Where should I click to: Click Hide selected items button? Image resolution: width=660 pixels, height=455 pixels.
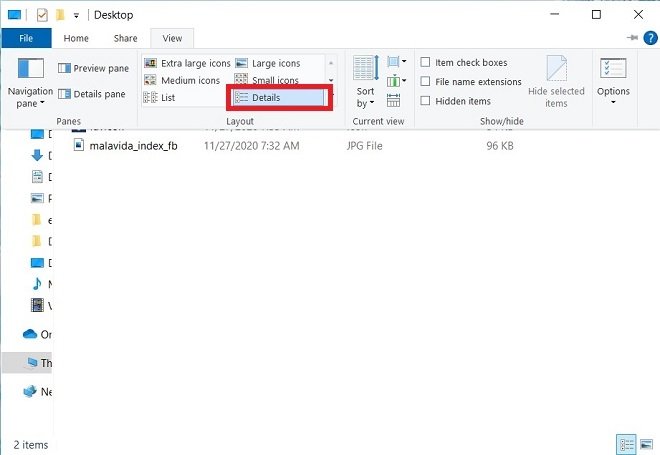[x=556, y=82]
